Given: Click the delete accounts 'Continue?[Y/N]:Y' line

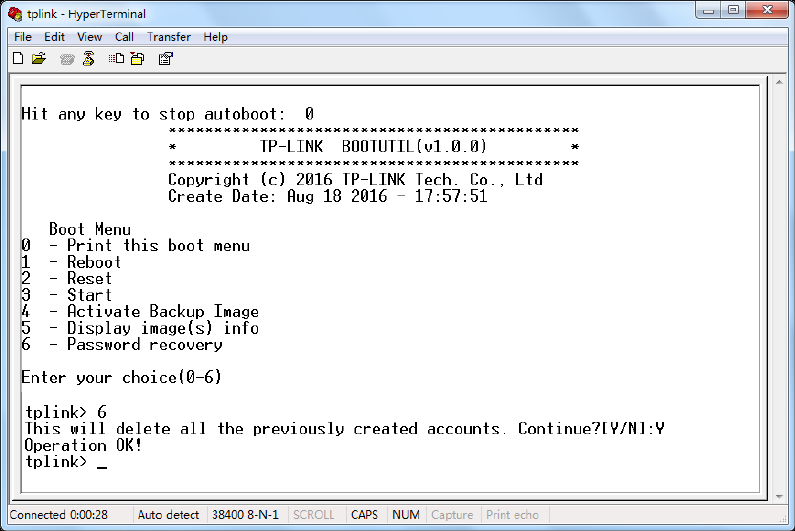Looking at the screenshot, I should click(x=345, y=429).
